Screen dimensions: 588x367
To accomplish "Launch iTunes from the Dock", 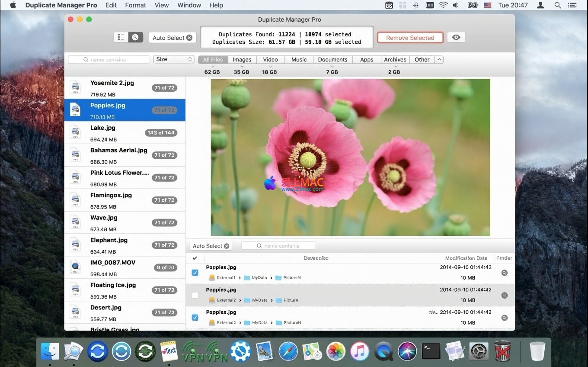I will coord(359,351).
